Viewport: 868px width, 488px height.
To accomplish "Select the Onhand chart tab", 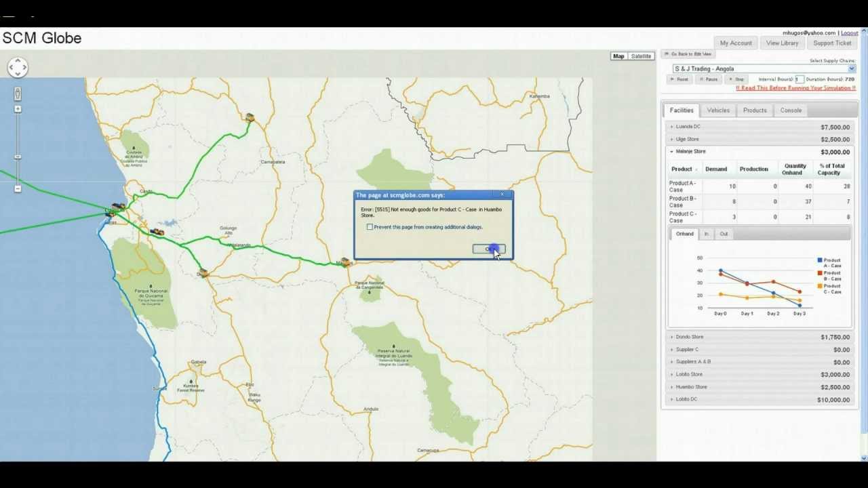I will click(685, 234).
